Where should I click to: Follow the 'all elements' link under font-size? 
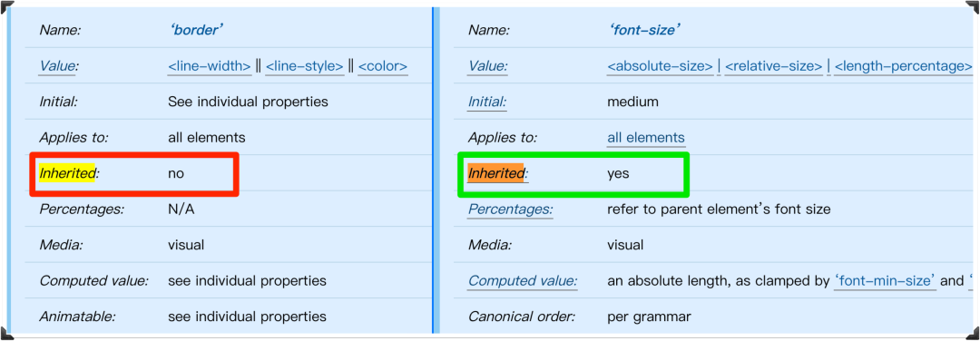[x=646, y=138]
